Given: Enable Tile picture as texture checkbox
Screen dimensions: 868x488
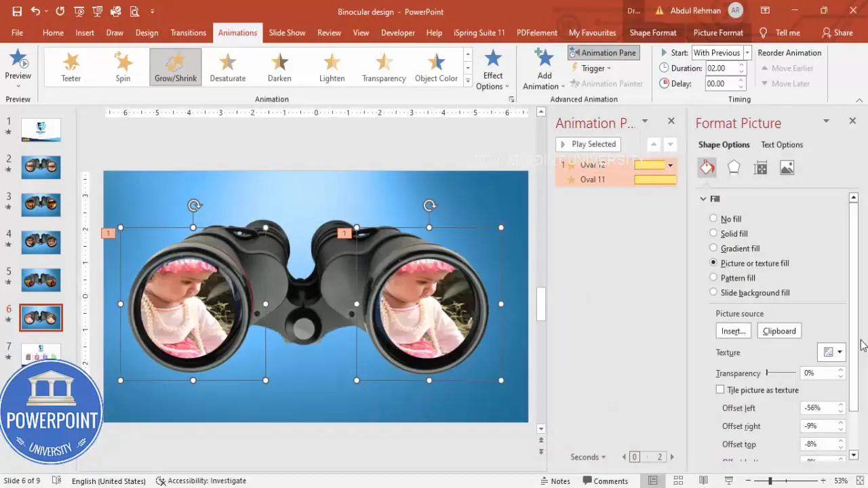Looking at the screenshot, I should 720,390.
